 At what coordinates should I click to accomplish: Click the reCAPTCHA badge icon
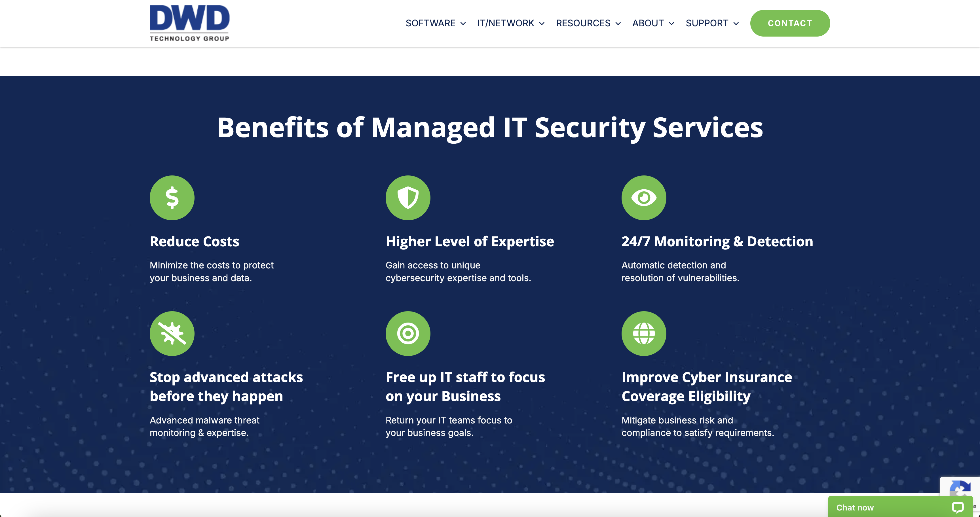coord(960,487)
